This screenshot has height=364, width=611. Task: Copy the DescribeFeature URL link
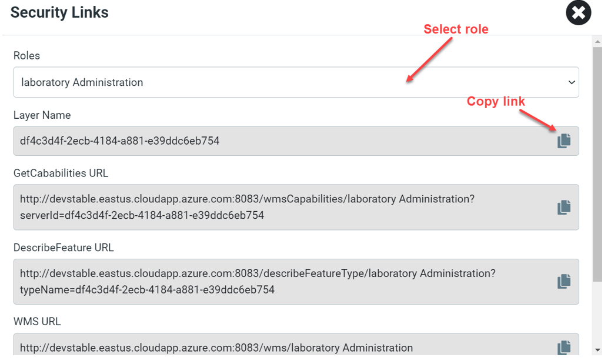[564, 281]
